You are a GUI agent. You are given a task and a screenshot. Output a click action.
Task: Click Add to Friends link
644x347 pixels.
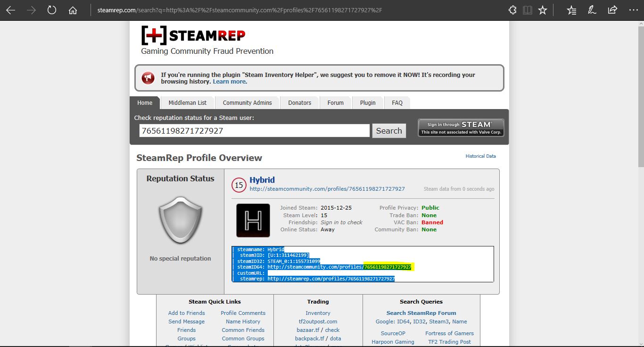(x=187, y=313)
